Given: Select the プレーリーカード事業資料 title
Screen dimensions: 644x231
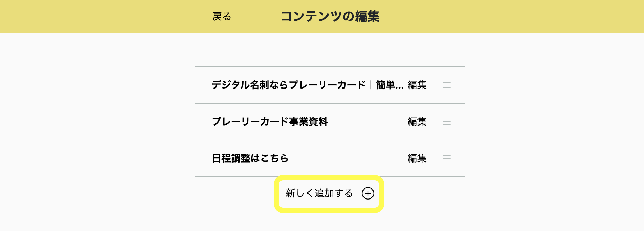Looking at the screenshot, I should [270, 122].
